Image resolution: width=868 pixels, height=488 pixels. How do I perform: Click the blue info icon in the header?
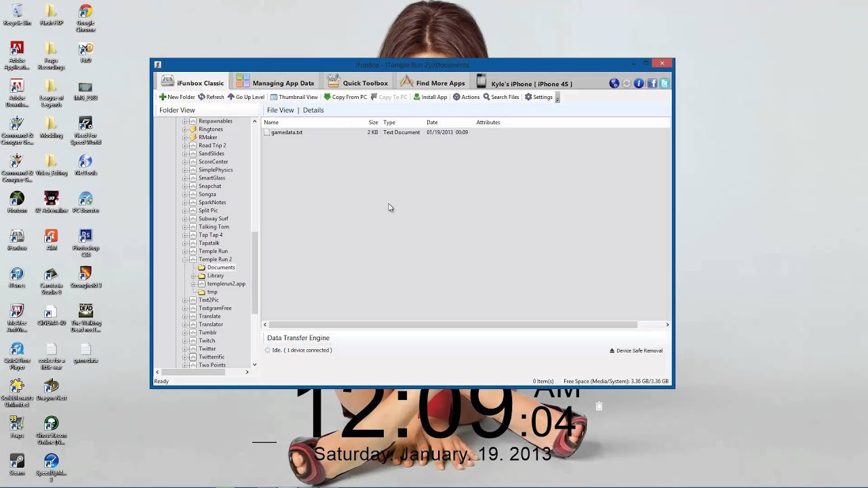click(639, 83)
